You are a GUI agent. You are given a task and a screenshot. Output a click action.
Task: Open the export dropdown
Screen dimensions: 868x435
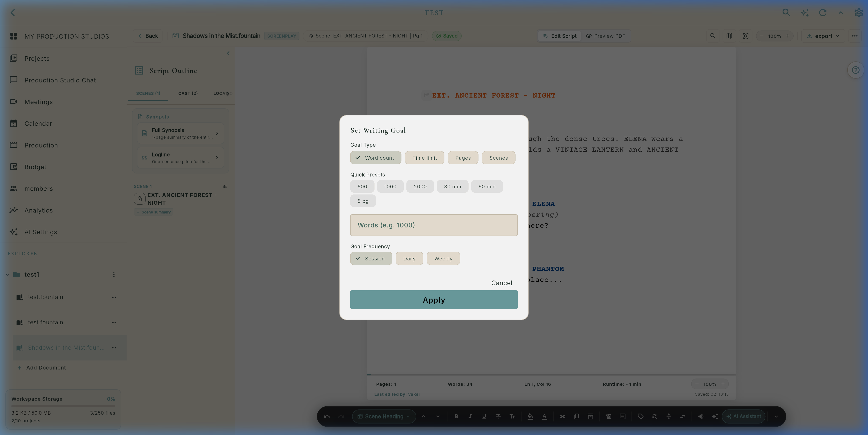coord(823,36)
